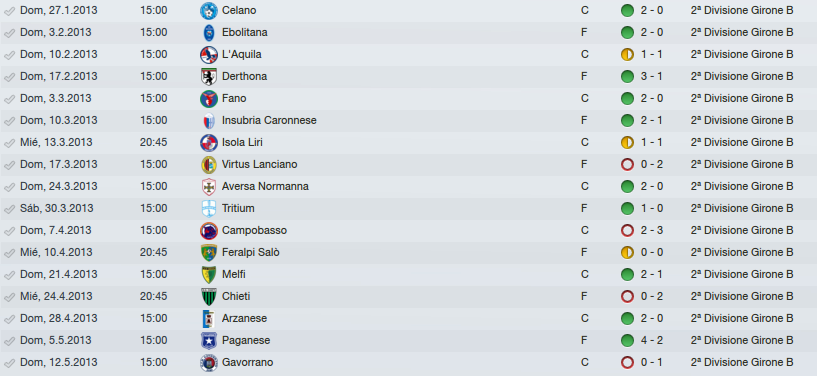Select the Tritium fixture row date
Image resolution: width=817 pixels, height=376 pixels.
(57, 208)
